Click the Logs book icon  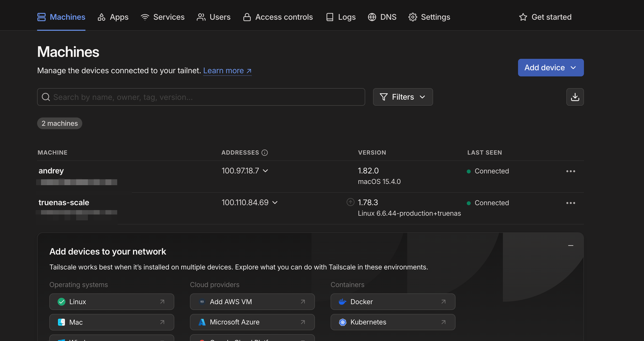[330, 17]
